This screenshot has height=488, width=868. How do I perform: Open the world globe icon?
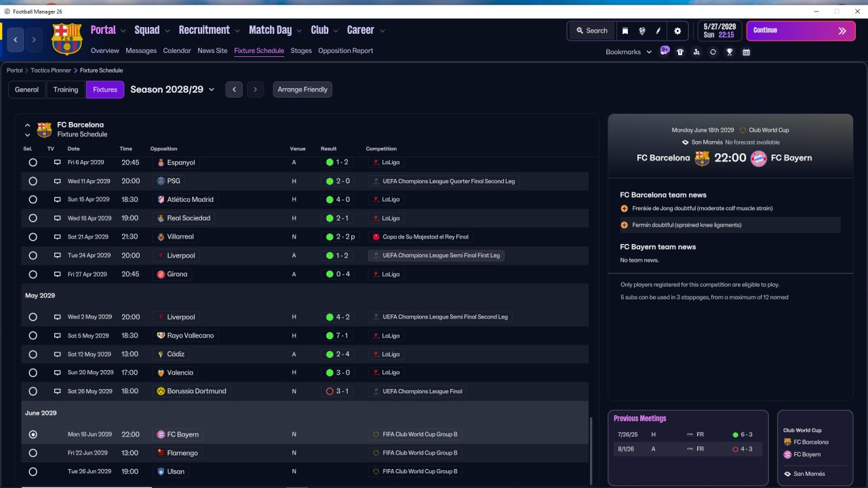coord(642,30)
